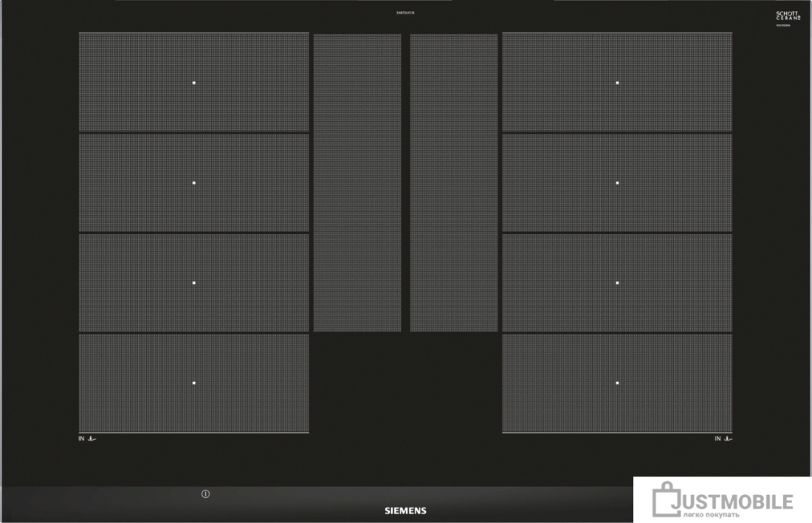Select the left central vertical flex zone
Image resolution: width=812 pixels, height=523 pixels.
coord(357,182)
